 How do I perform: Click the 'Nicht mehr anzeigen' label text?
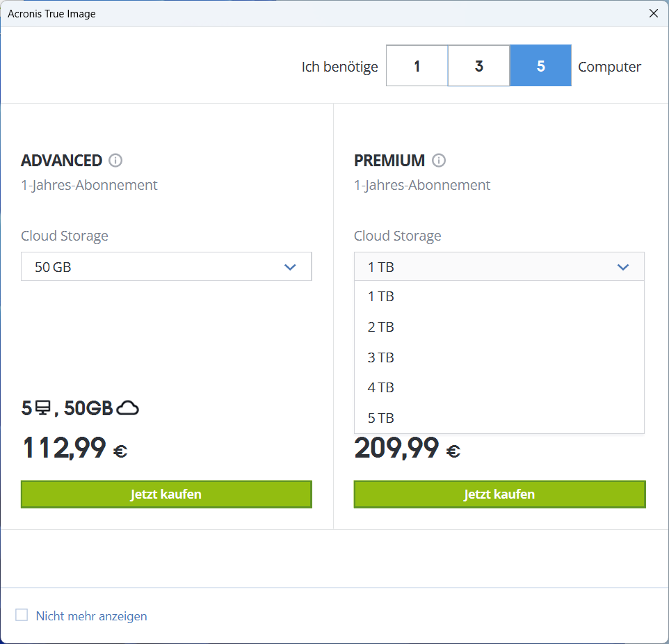coord(91,616)
